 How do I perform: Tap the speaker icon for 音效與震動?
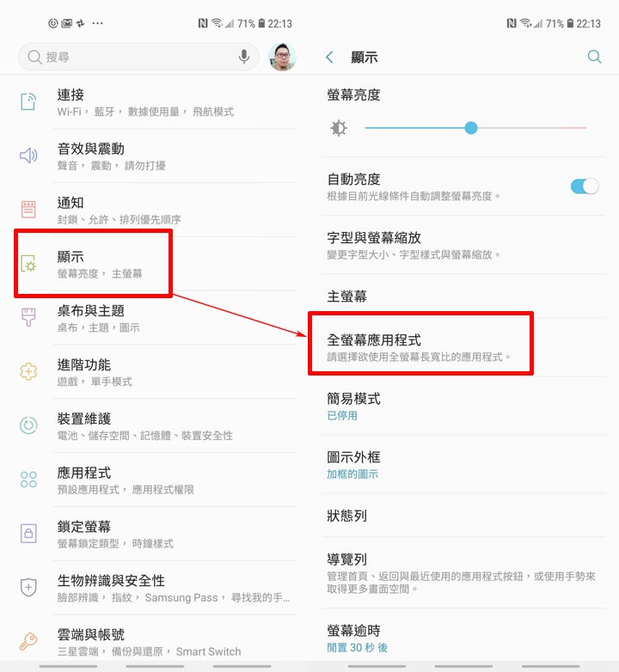click(28, 156)
